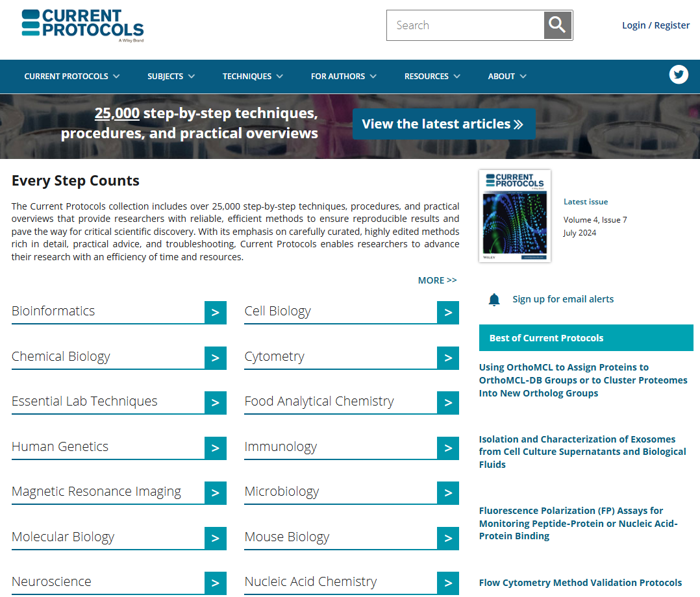Viewport: 700px width, 597px height.
Task: Open the Fluorescence Polarization Assays article
Action: (x=578, y=524)
